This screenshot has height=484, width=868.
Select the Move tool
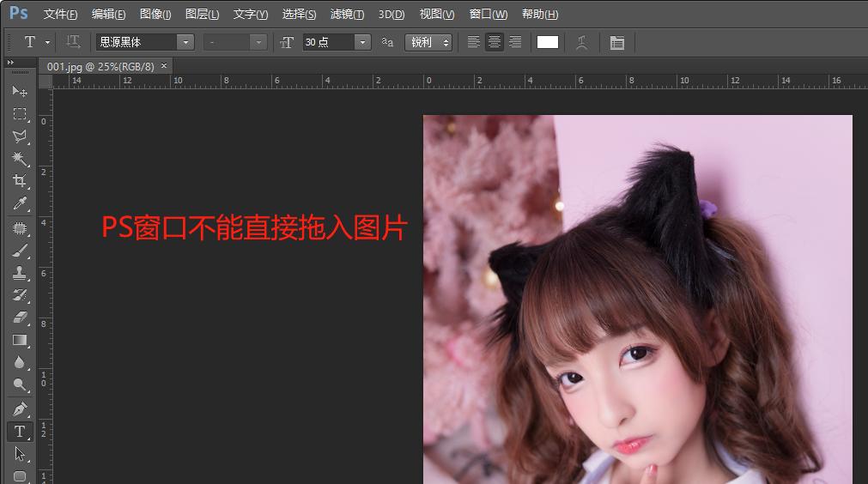point(20,91)
